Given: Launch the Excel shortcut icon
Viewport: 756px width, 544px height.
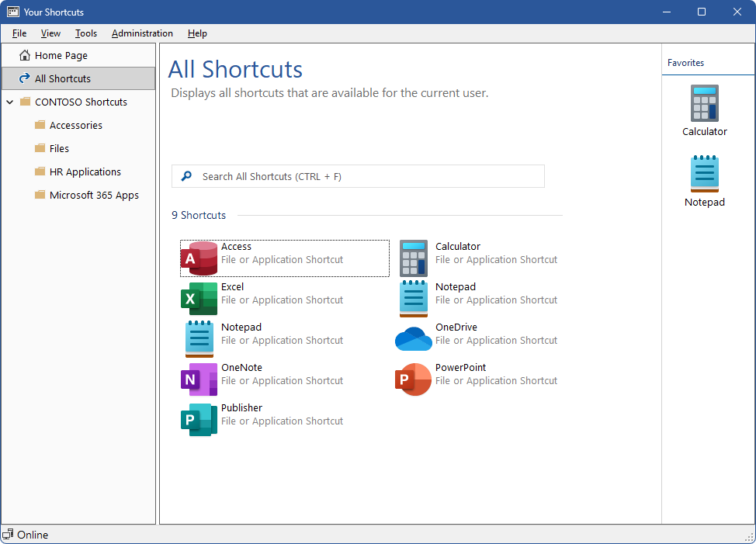Looking at the screenshot, I should (x=199, y=299).
